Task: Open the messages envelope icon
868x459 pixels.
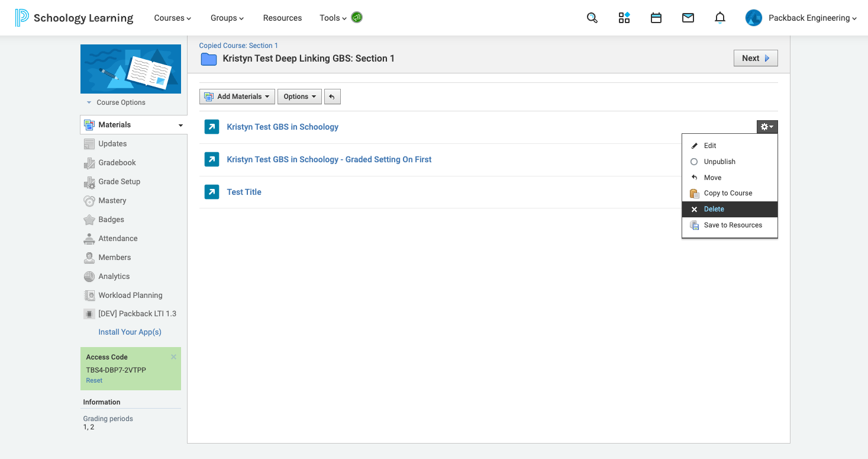Action: click(x=688, y=18)
